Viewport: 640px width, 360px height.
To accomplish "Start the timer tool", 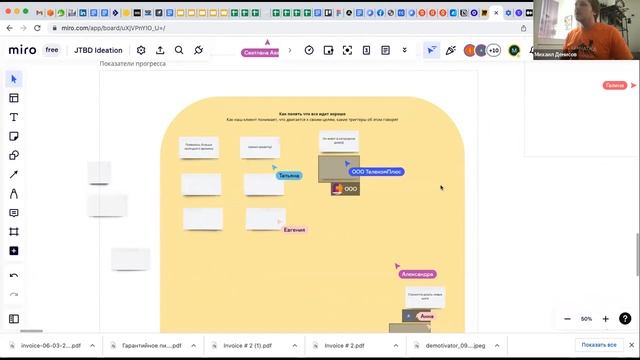I will tap(309, 50).
